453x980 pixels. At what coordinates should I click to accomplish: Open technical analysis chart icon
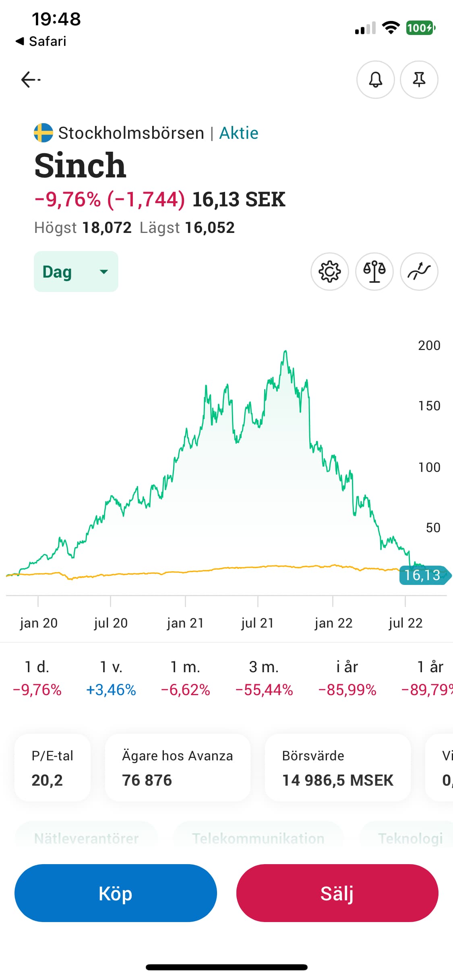tap(419, 272)
